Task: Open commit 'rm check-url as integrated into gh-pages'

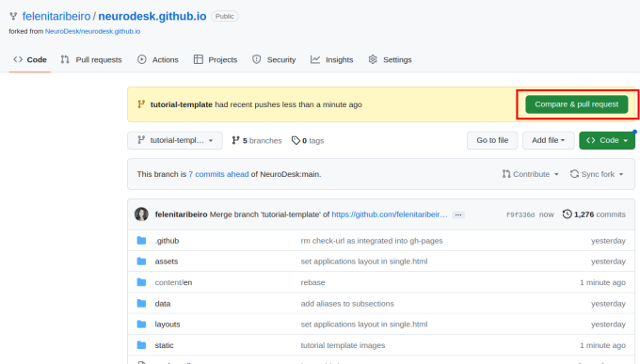Action: (x=372, y=241)
